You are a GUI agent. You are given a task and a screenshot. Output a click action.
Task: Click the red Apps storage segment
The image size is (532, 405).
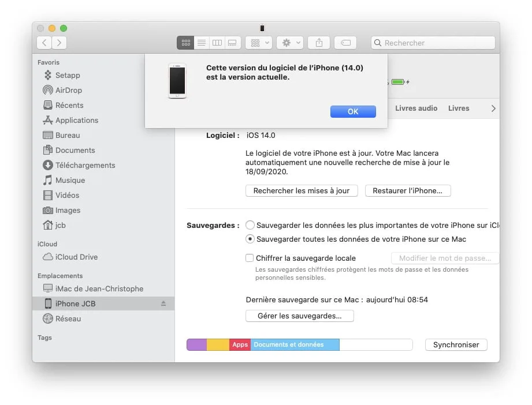pyautogui.click(x=240, y=344)
